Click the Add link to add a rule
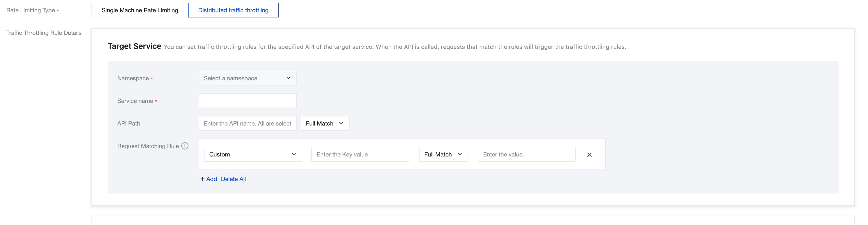Image resolution: width=868 pixels, height=225 pixels. pyautogui.click(x=211, y=179)
